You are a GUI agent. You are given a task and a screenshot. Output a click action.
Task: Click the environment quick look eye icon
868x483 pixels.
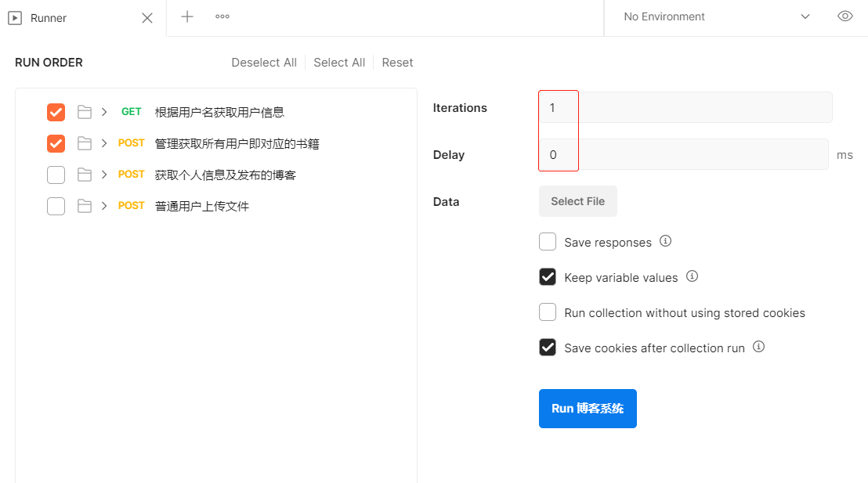[x=844, y=16]
